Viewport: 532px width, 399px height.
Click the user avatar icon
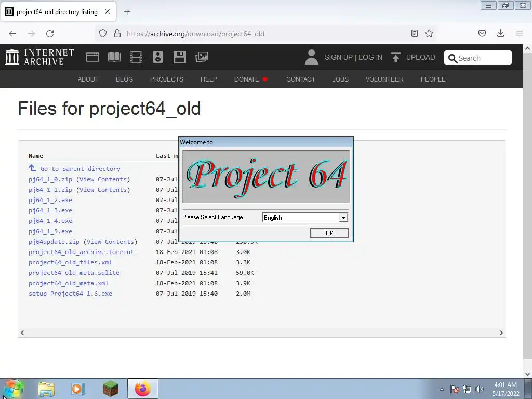[x=311, y=57]
